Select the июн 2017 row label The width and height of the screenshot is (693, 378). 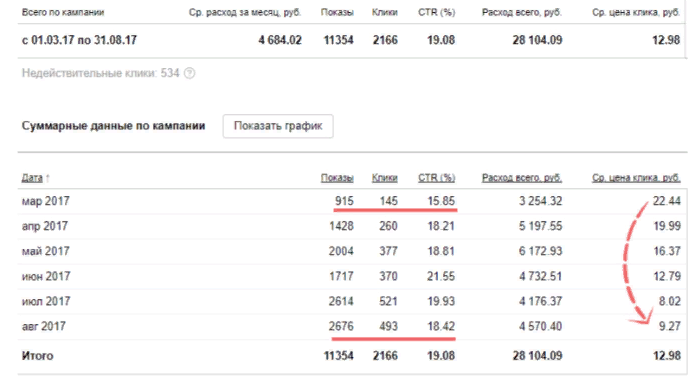(46, 276)
